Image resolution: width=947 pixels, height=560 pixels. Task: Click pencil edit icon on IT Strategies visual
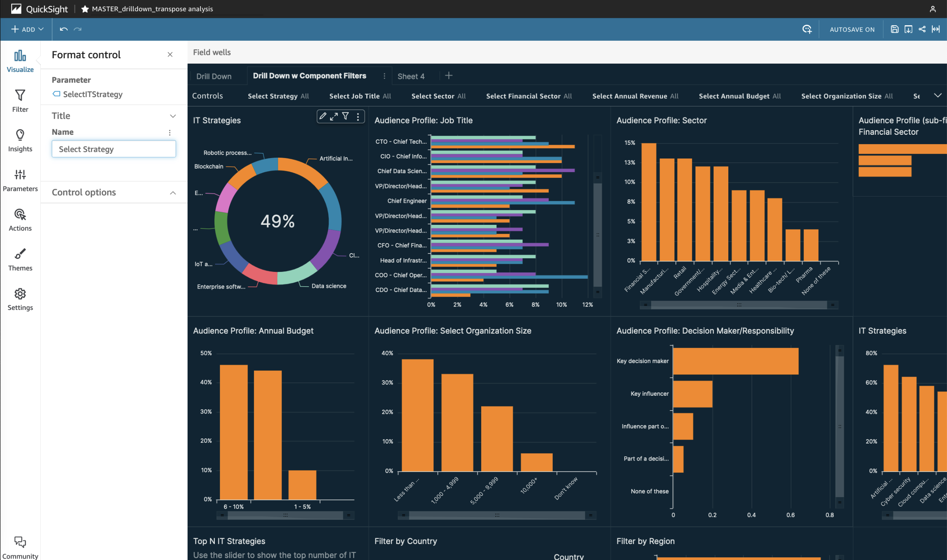(x=322, y=116)
